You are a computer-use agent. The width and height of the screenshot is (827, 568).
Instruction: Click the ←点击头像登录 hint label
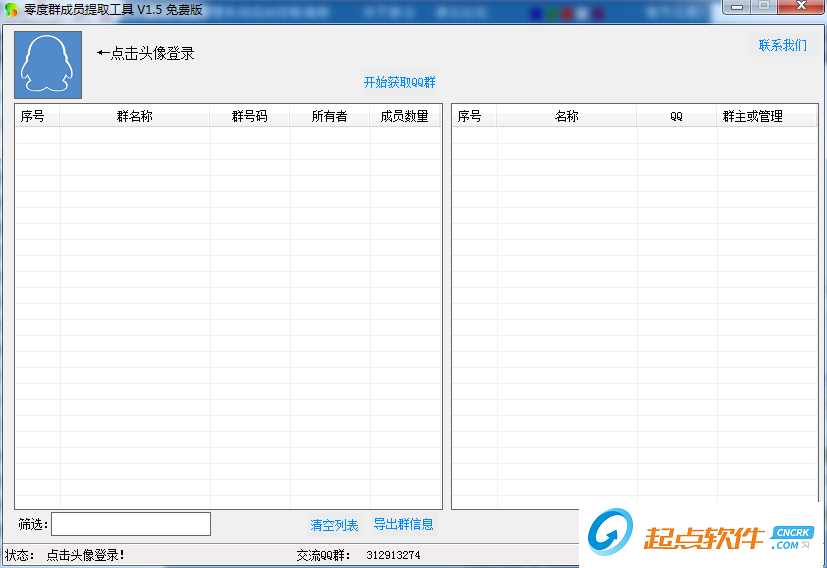pyautogui.click(x=146, y=53)
